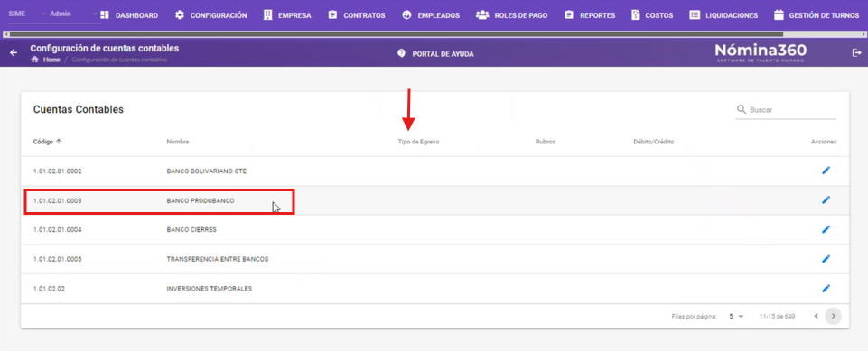The image size is (868, 351).
Task: Click the Código column header text
Action: (x=43, y=142)
